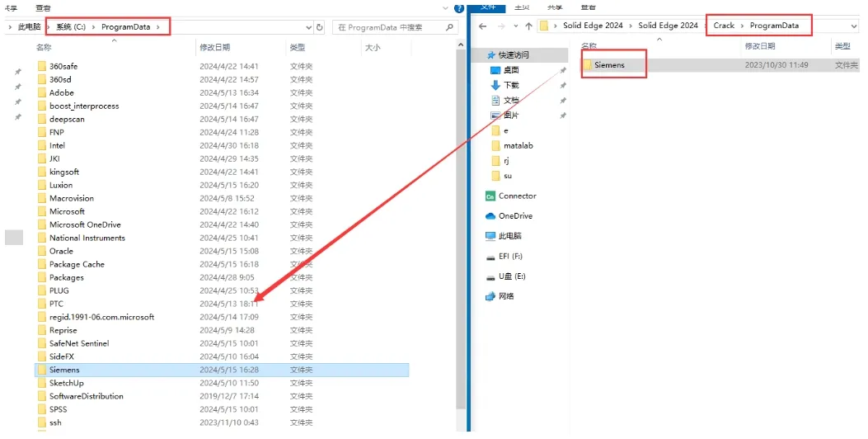This screenshot has height=439, width=868.
Task: Select the Siemens row in left list
Action: click(x=222, y=370)
